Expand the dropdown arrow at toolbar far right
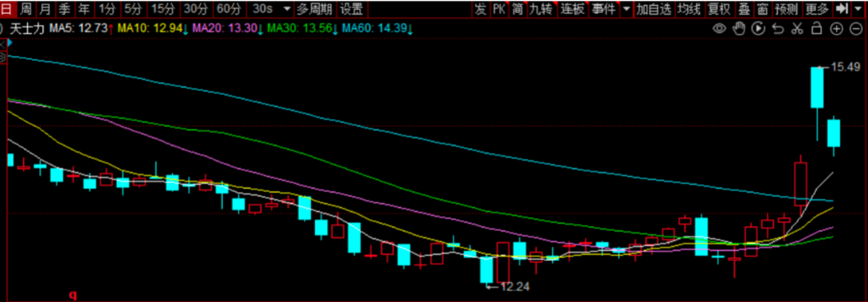The width and height of the screenshot is (868, 302). point(859,9)
